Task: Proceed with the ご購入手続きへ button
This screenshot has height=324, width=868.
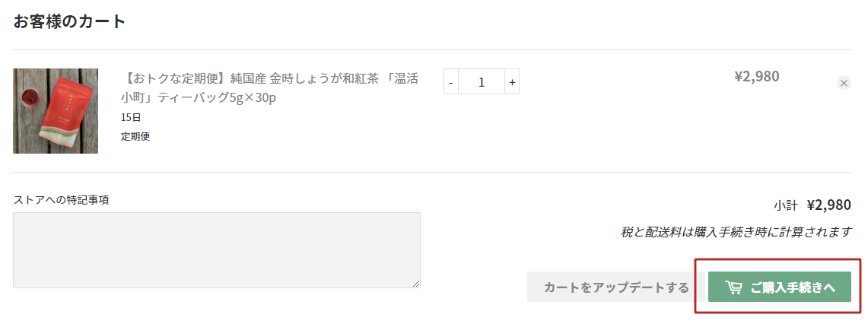Action: pos(780,287)
